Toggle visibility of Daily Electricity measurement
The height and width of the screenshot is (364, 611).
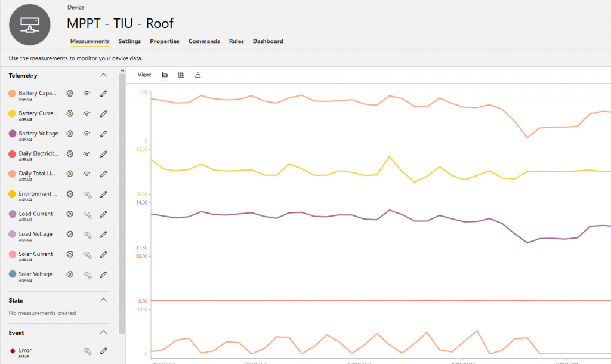(87, 154)
